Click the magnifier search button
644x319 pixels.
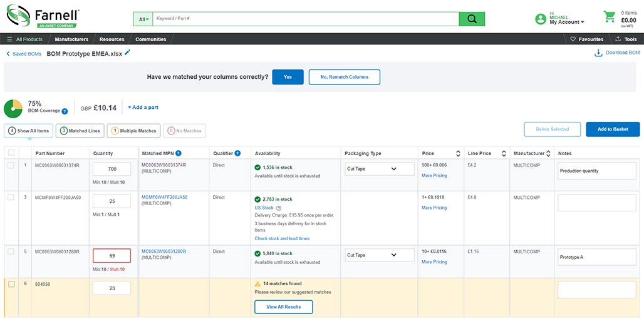[x=472, y=19]
